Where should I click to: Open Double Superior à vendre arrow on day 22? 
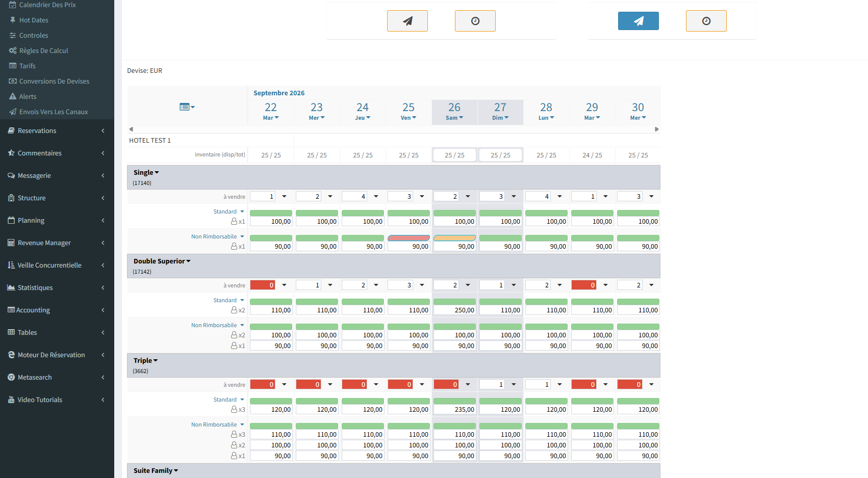coord(284,285)
